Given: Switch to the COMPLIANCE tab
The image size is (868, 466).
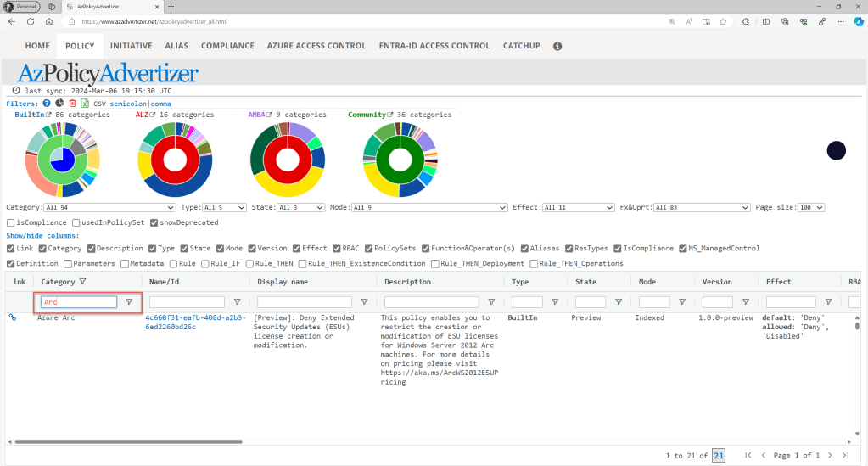Looking at the screenshot, I should pyautogui.click(x=227, y=46).
